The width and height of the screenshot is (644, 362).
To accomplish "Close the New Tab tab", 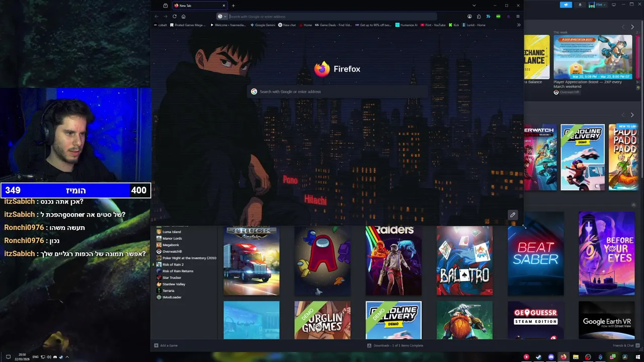I will click(224, 6).
